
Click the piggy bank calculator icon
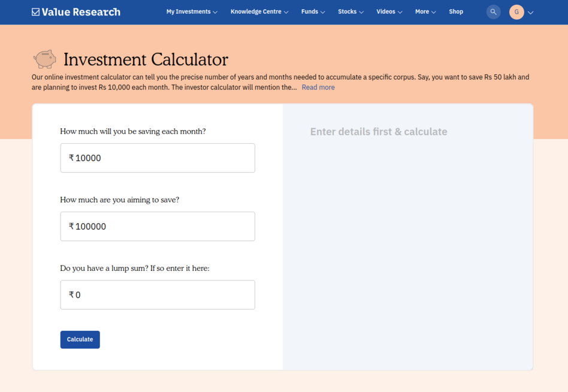(44, 59)
